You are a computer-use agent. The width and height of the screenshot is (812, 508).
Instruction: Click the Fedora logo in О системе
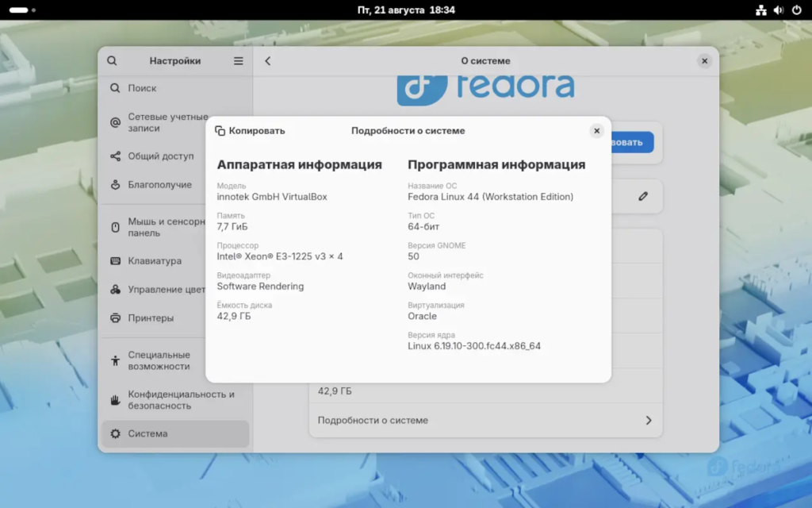click(x=486, y=90)
